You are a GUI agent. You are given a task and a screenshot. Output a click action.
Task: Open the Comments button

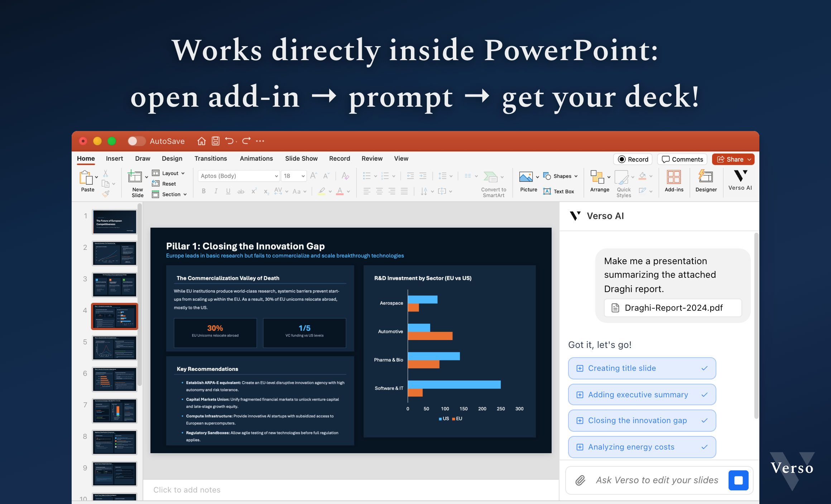click(x=682, y=159)
